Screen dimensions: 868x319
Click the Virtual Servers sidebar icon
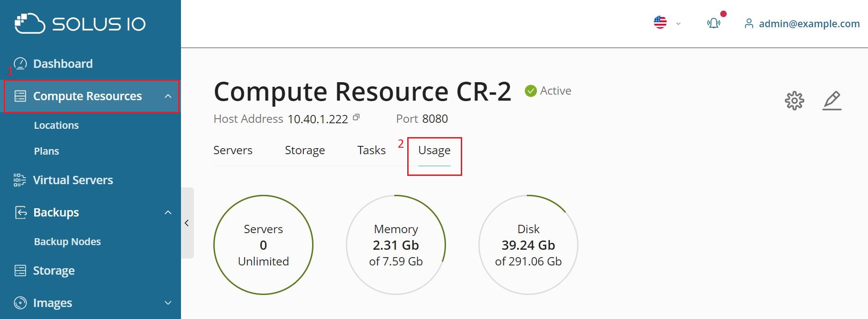click(20, 180)
